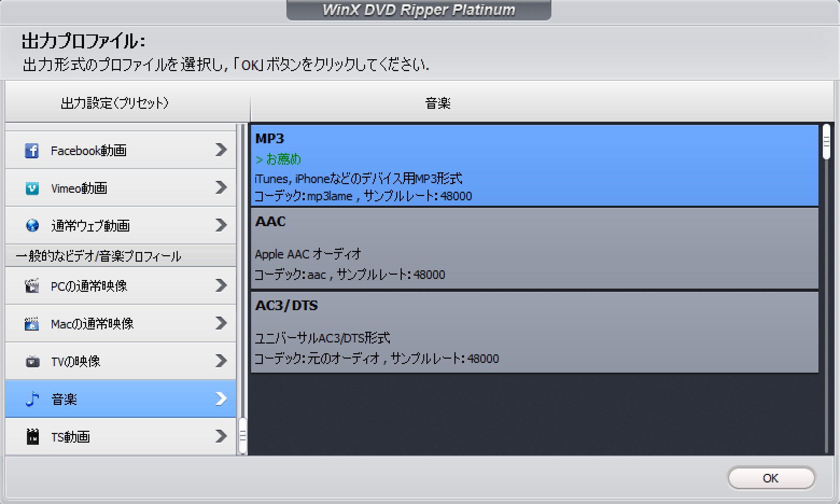Click the ユニバーサルAC3/DTS形式 description
The width and height of the screenshot is (840, 504).
(322, 338)
